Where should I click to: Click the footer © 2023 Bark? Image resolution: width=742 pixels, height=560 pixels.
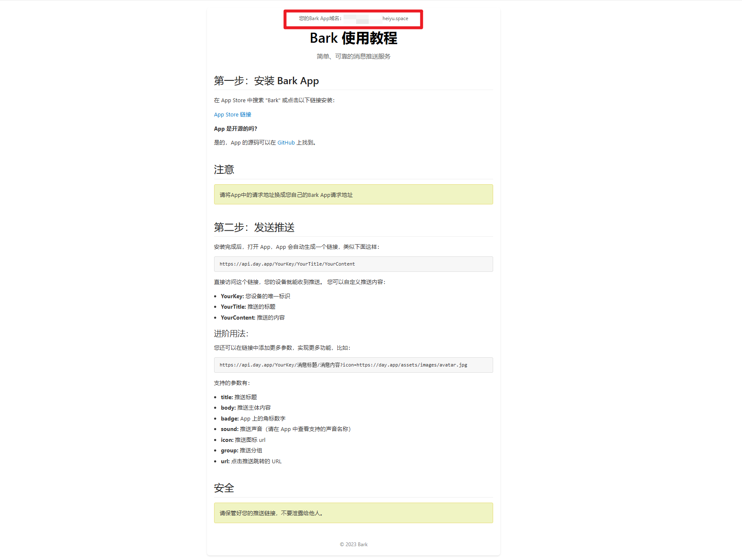[354, 545]
